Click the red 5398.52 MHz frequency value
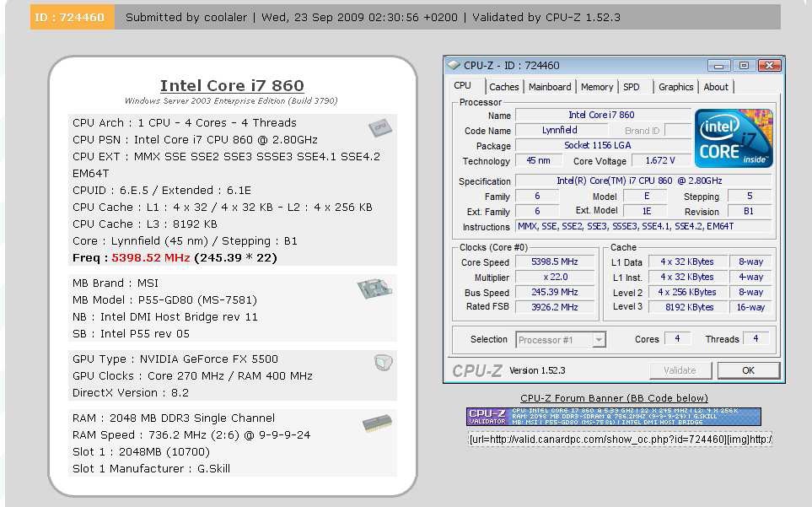The image size is (812, 507). click(151, 258)
